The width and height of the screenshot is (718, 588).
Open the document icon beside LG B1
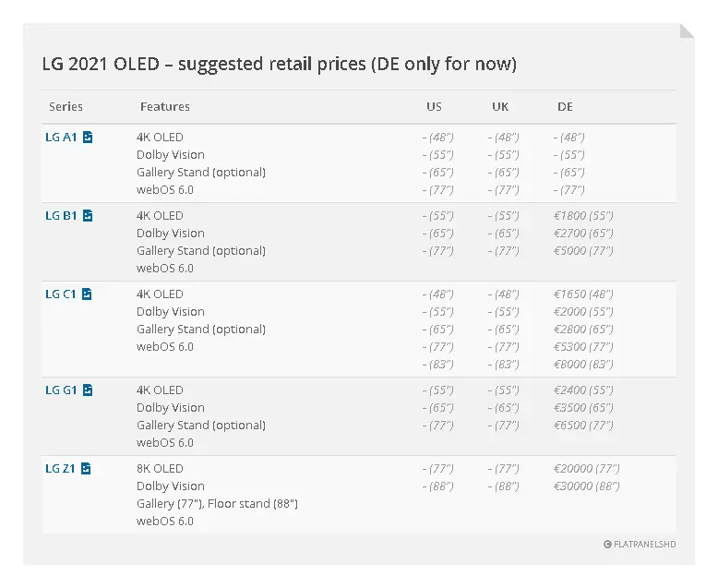88,215
